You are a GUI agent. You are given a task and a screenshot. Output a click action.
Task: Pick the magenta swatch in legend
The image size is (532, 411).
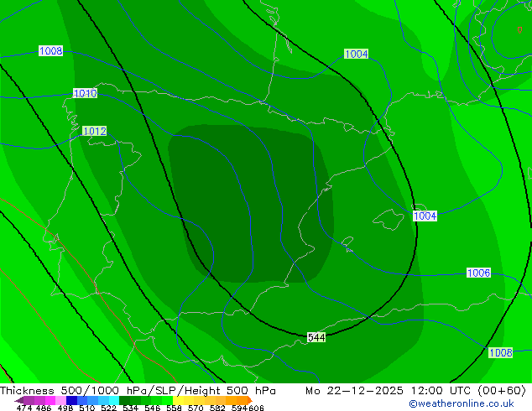pyautogui.click(x=50, y=400)
